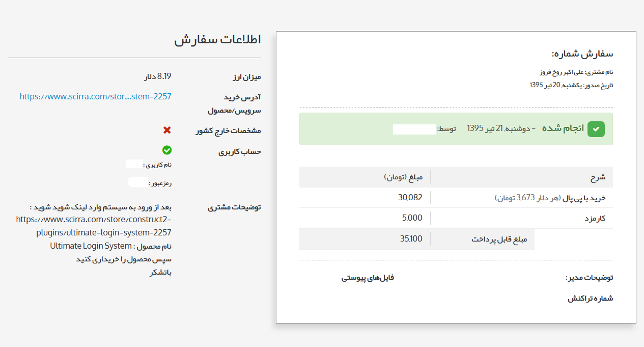644x347 pixels.
Task: Click the اطلاعات سفارش heading
Action: (x=217, y=41)
